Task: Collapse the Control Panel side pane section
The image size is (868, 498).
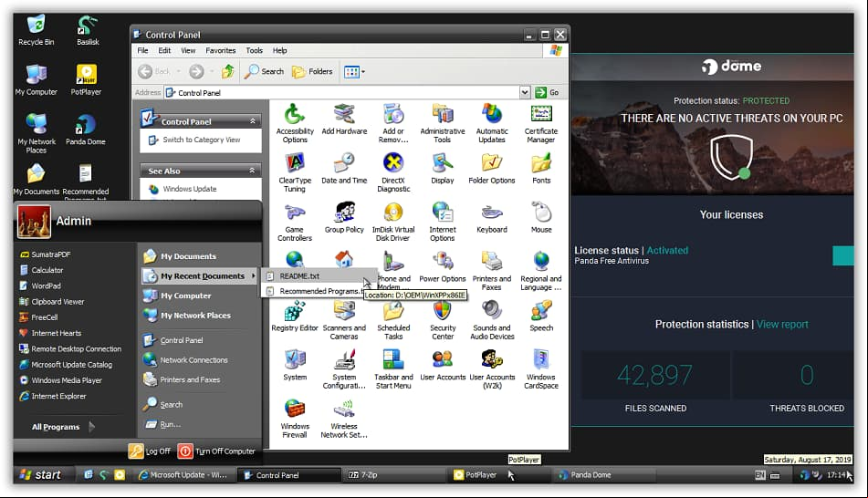Action: point(253,121)
